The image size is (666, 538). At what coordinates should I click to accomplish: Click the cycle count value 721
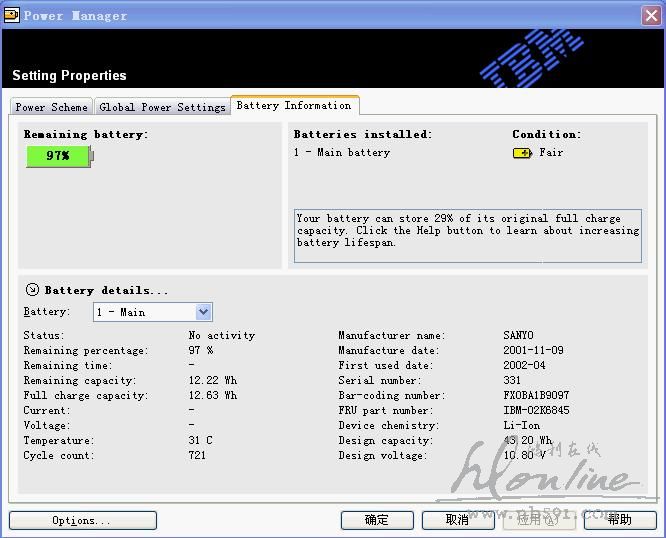pos(197,456)
